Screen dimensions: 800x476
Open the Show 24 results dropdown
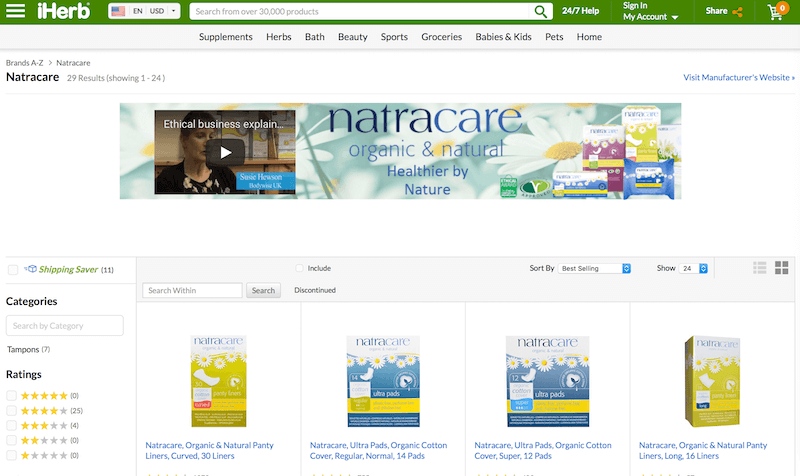pyautogui.click(x=693, y=268)
